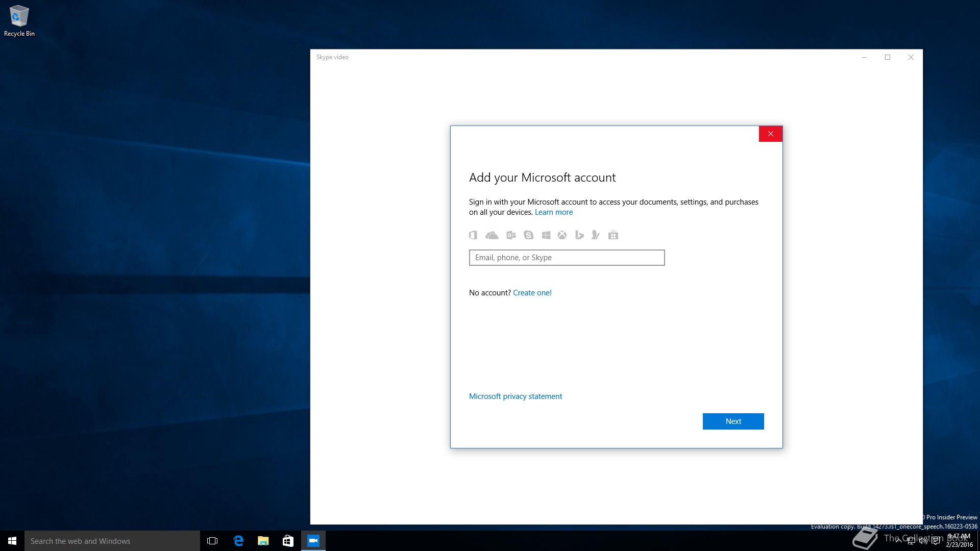The image size is (980, 551).
Task: Open Task View from the taskbar
Action: (x=212, y=541)
